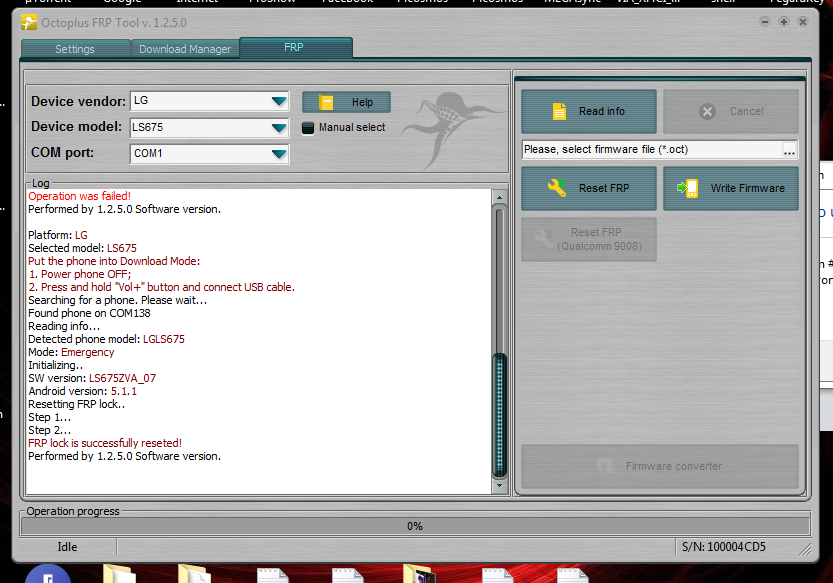Click the yellow document icon on Read info
The width and height of the screenshot is (833, 583).
(559, 112)
